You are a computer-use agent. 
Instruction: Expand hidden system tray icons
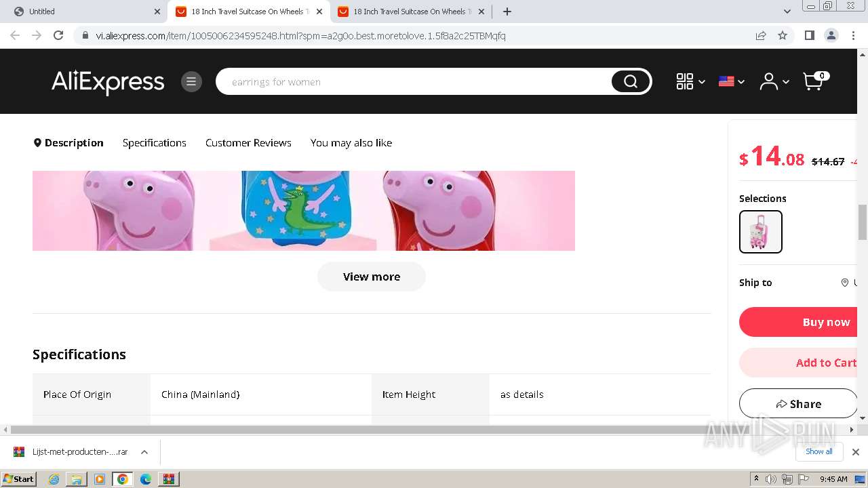[756, 479]
